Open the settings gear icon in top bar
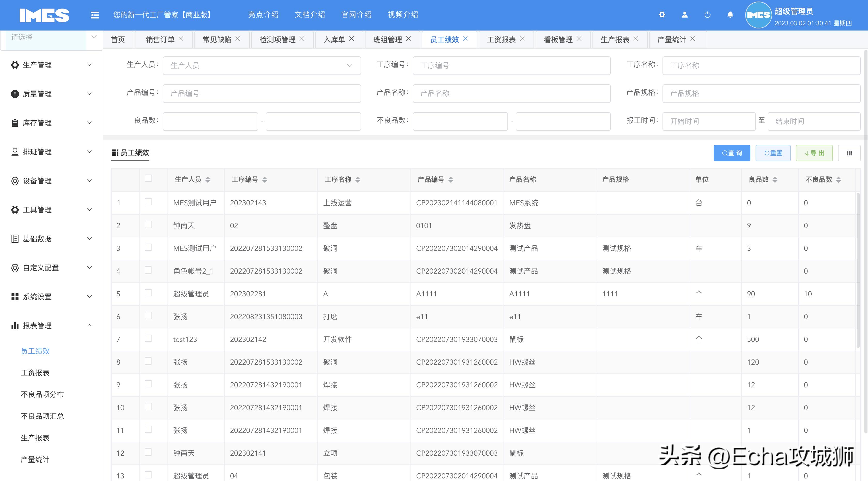The image size is (868, 481). tap(662, 15)
